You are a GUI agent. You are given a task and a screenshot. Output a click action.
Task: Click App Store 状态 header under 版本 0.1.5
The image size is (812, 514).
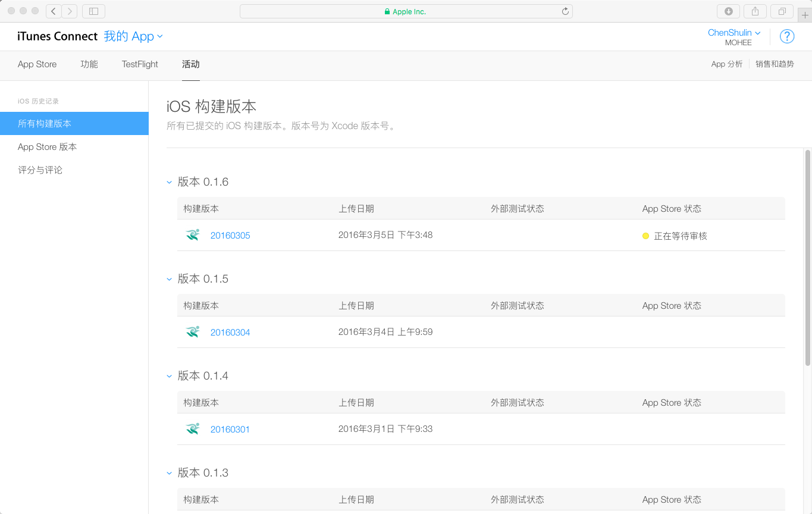(x=672, y=306)
